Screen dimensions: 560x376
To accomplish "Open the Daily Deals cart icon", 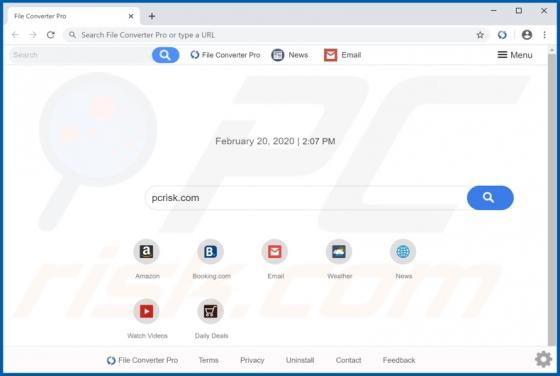I will (x=210, y=311).
